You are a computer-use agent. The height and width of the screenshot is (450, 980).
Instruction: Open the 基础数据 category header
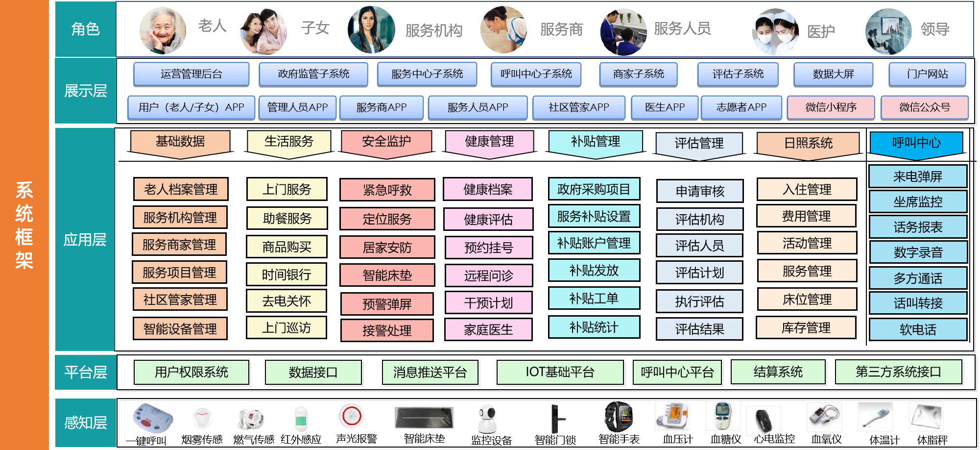[x=180, y=142]
